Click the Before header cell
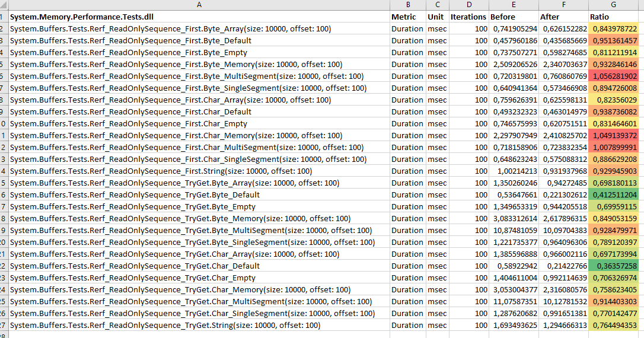 pos(514,17)
